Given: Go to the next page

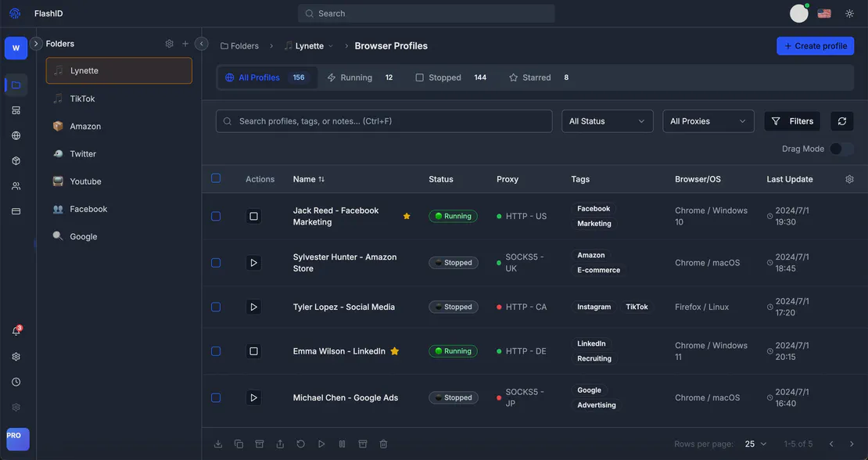Looking at the screenshot, I should coord(852,444).
